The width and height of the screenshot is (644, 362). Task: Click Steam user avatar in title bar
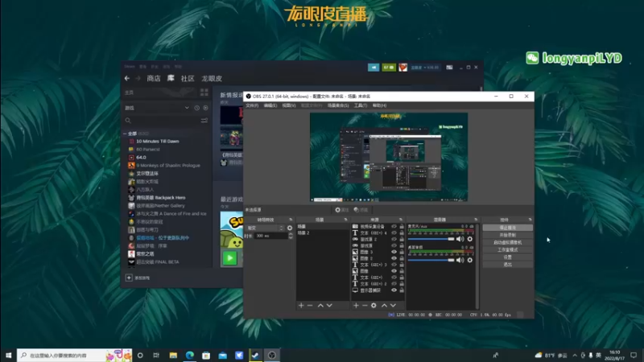tap(403, 68)
